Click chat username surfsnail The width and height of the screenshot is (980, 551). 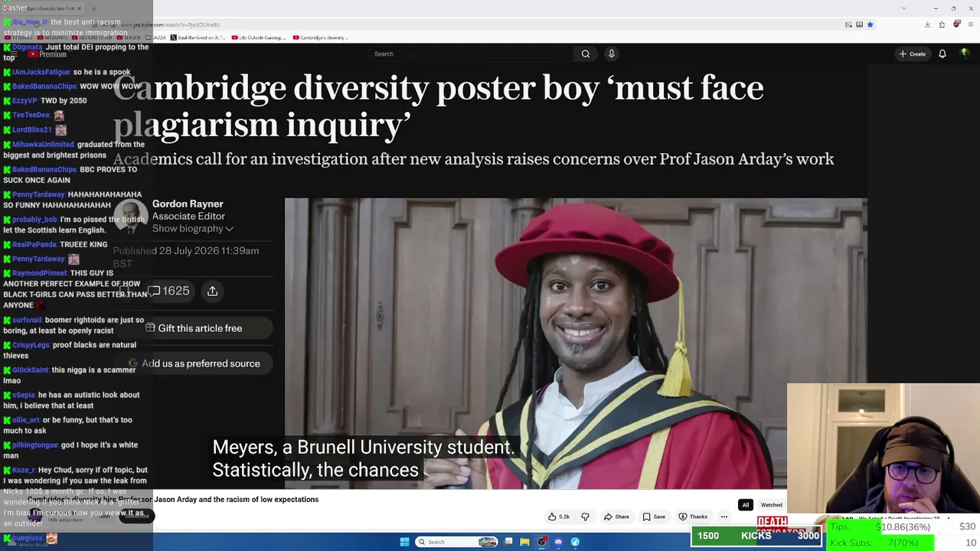coord(27,320)
